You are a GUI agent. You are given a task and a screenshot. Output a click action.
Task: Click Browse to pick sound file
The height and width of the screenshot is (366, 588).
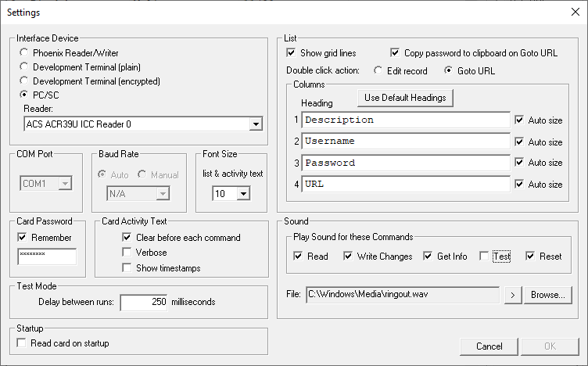point(548,295)
